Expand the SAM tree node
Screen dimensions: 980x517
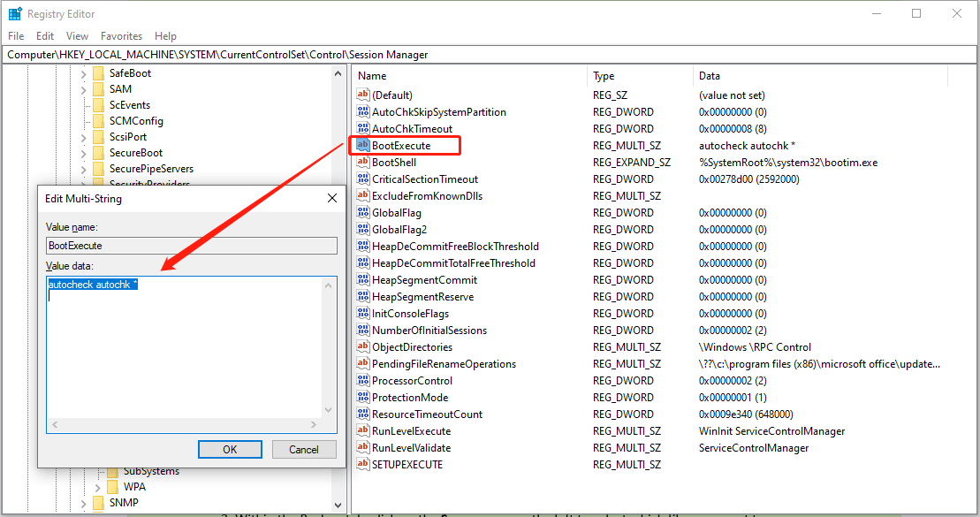(84, 89)
